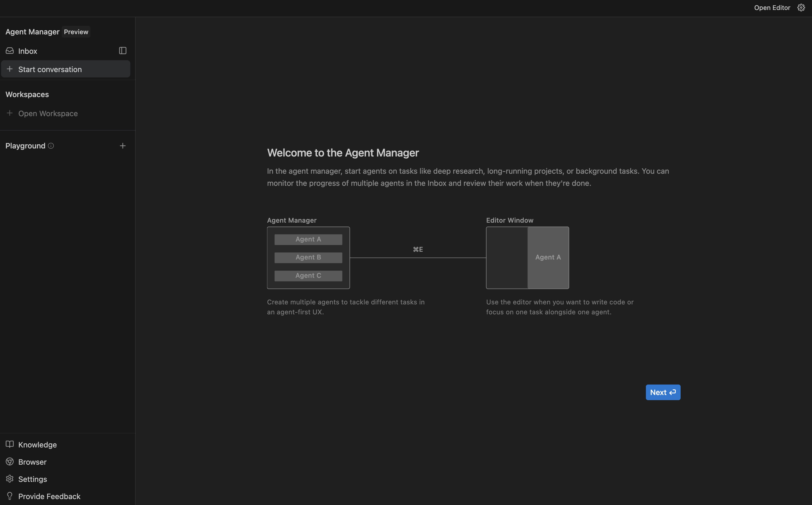Open the Browser globe icon
This screenshot has width=812, height=505.
(10, 462)
